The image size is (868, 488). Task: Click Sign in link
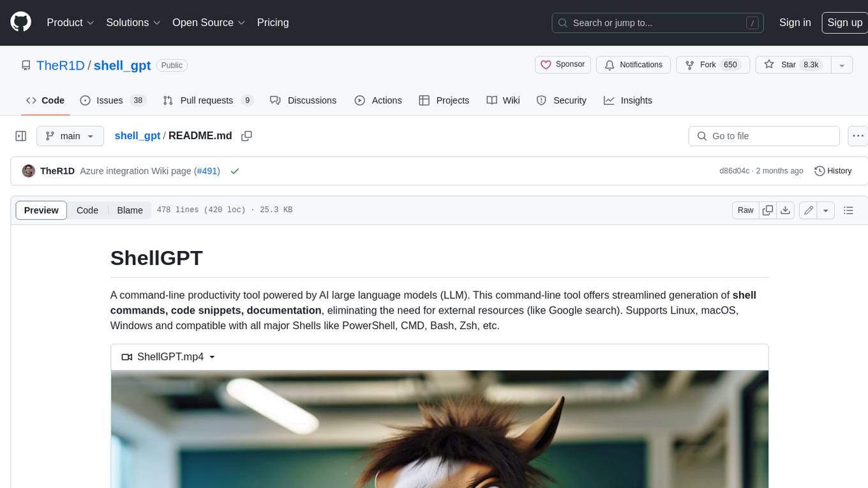[795, 22]
